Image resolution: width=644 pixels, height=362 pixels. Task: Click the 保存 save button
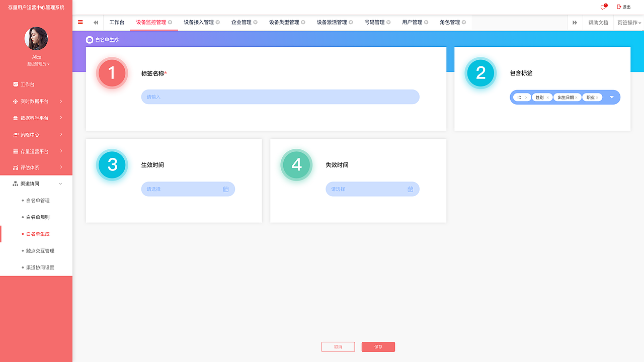(378, 347)
